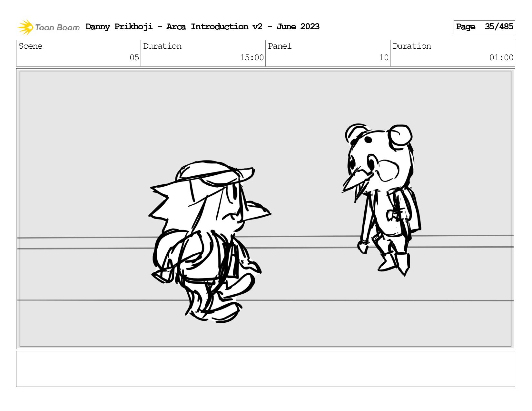Click the panel duration value '01:00'
The image size is (532, 411).
501,58
